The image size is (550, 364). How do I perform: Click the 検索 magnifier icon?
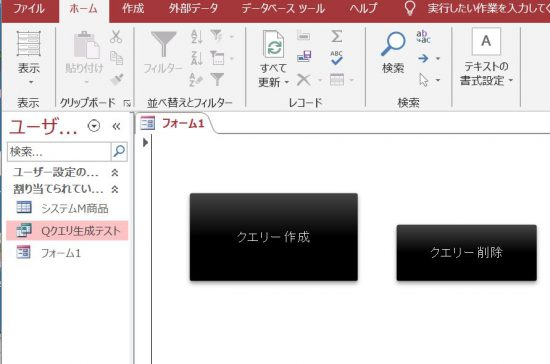pyautogui.click(x=393, y=44)
